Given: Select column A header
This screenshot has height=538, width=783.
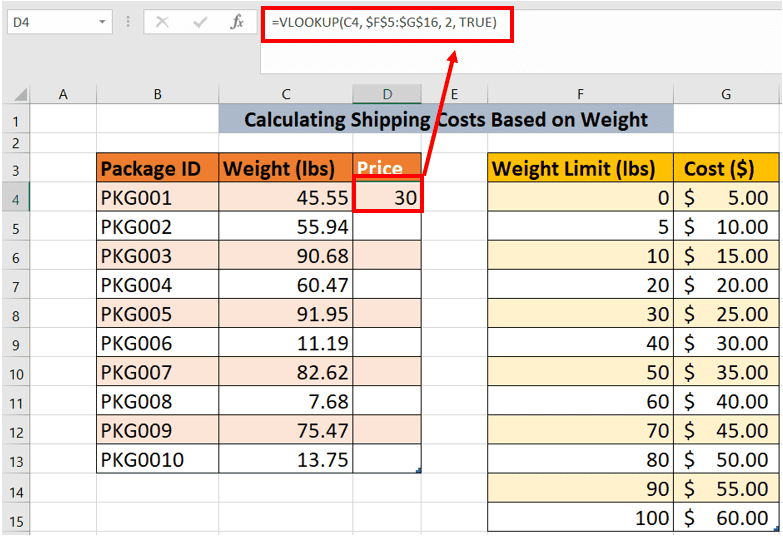Looking at the screenshot, I should point(63,94).
